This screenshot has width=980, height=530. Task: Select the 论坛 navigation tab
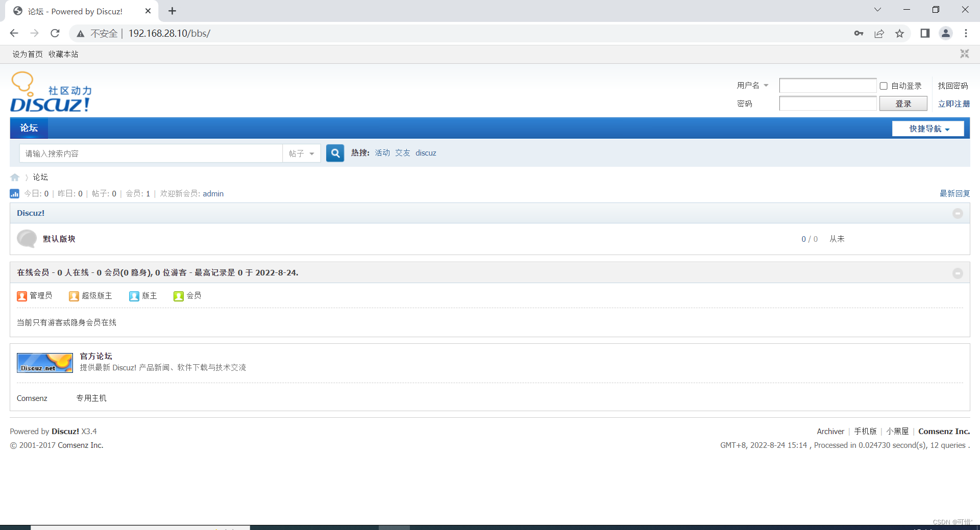pyautogui.click(x=29, y=128)
